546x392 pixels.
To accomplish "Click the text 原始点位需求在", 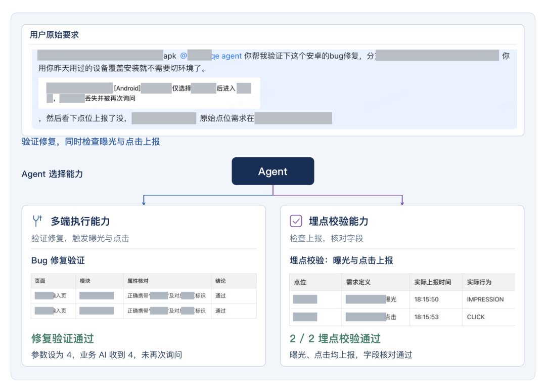I will pos(227,118).
